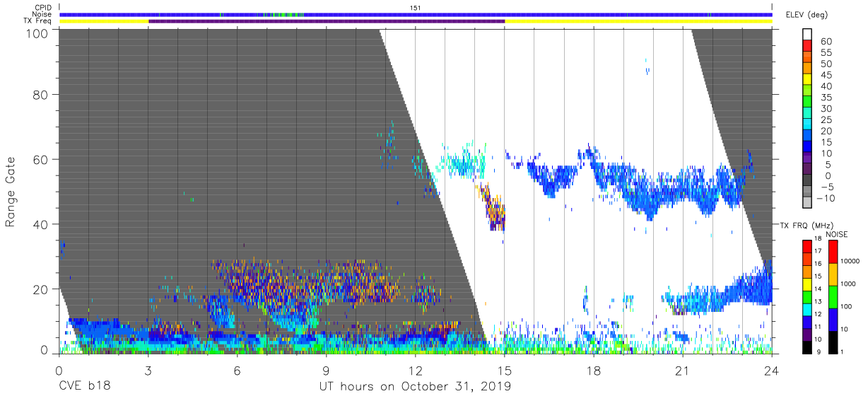This screenshot has height=401, width=868.
Task: Click the 9 tick label on the UT hours axis
Action: (326, 369)
